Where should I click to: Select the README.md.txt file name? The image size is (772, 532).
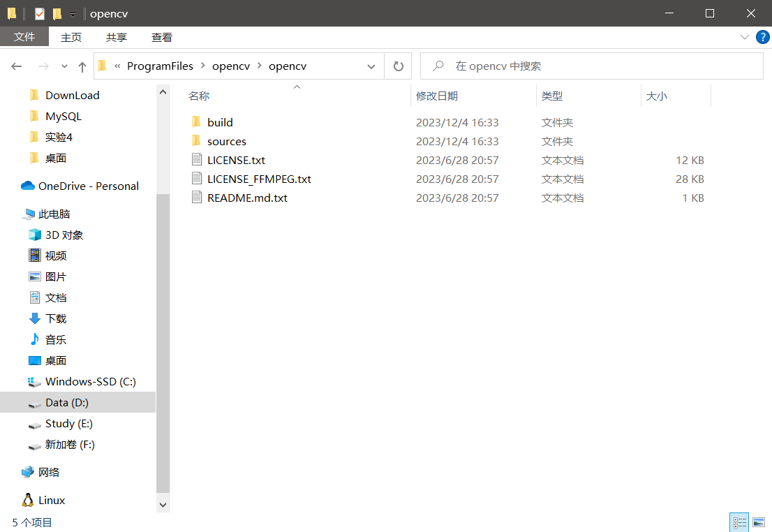(x=247, y=198)
